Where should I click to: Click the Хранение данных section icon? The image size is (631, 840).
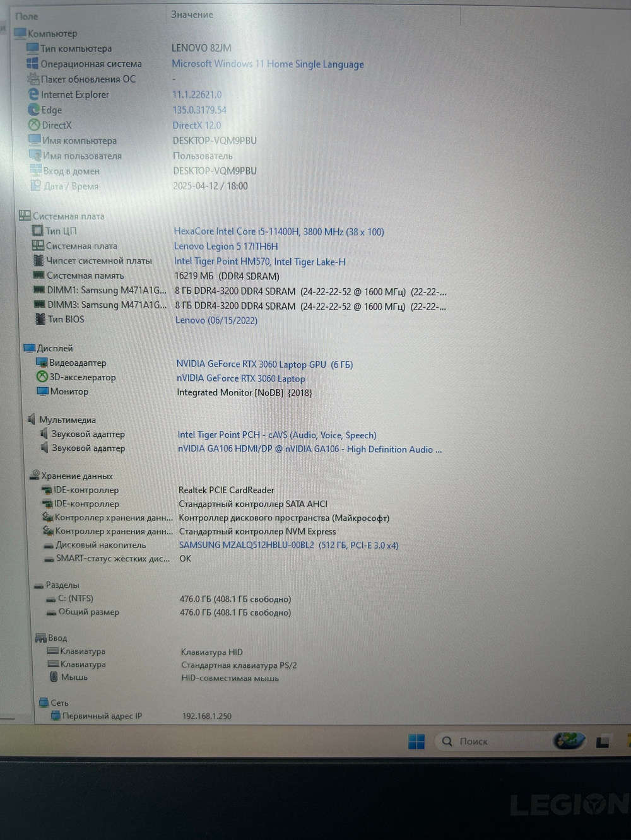pos(35,475)
